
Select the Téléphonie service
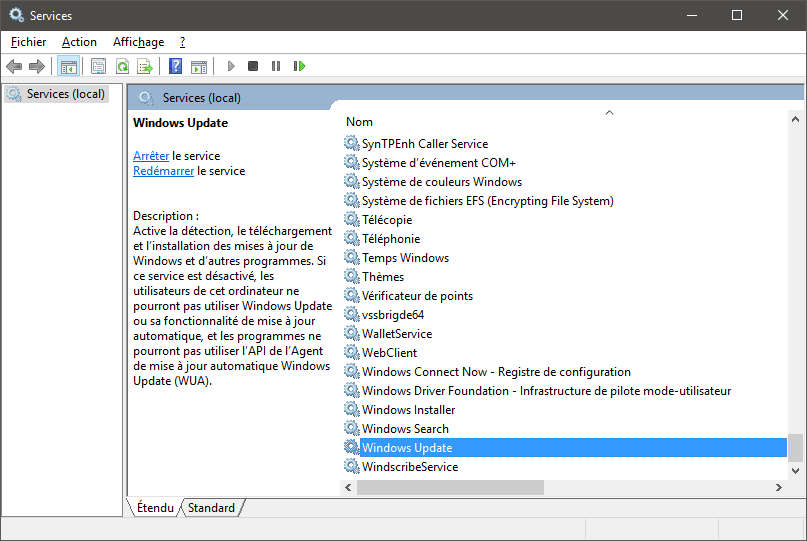(x=391, y=239)
